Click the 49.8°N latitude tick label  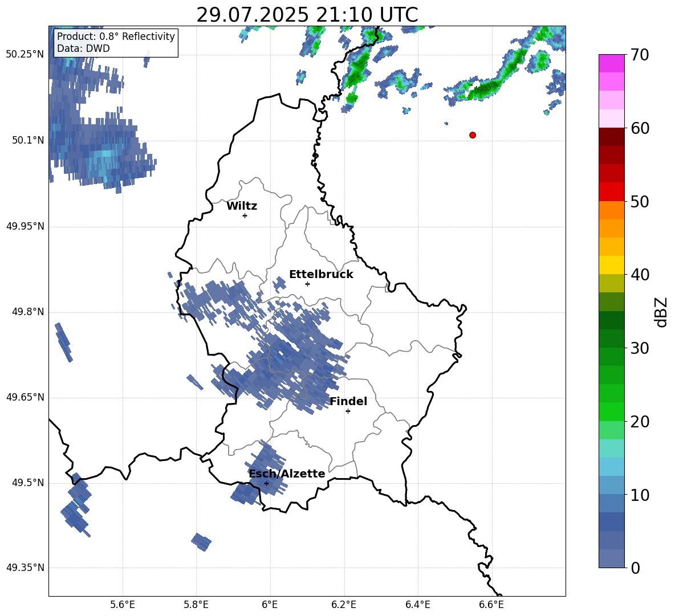pos(28,312)
